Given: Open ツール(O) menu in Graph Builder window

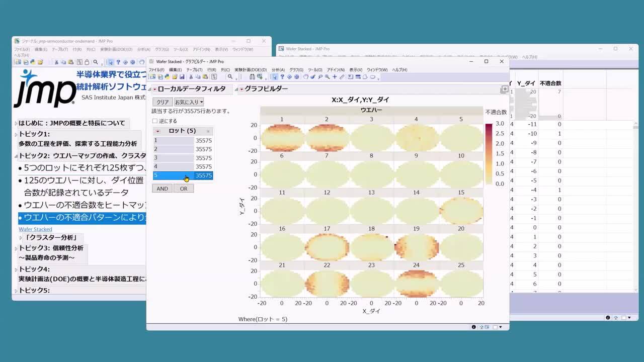Looking at the screenshot, I should click(315, 70).
